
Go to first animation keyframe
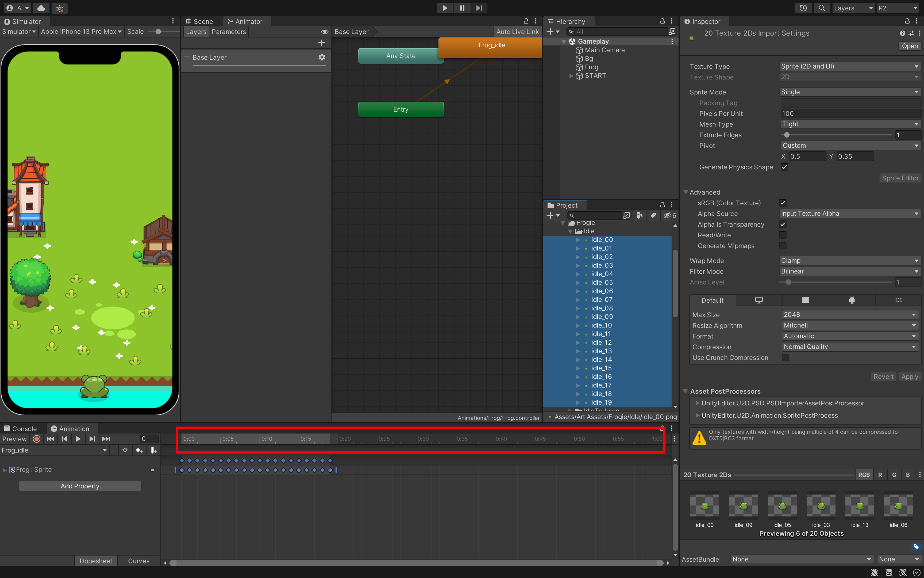coord(51,439)
